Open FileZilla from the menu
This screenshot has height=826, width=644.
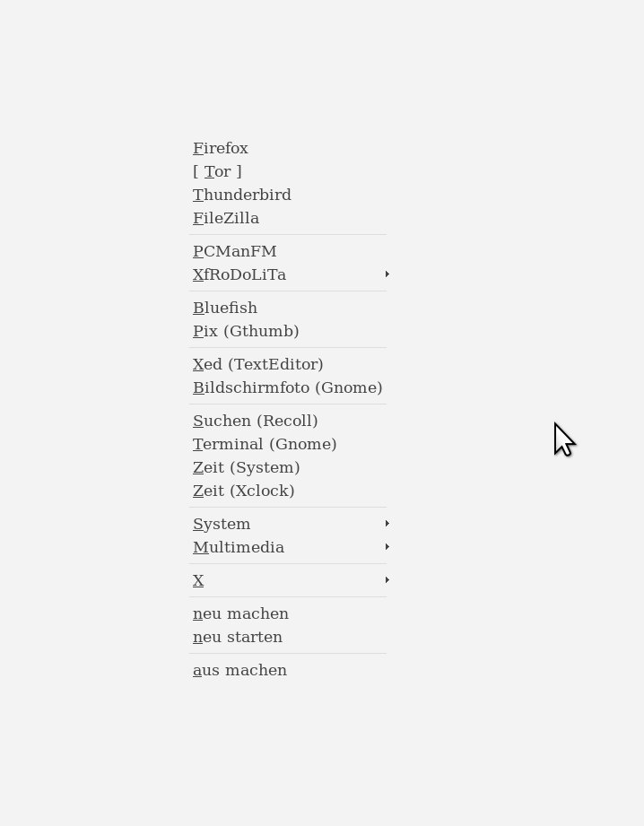226,219
